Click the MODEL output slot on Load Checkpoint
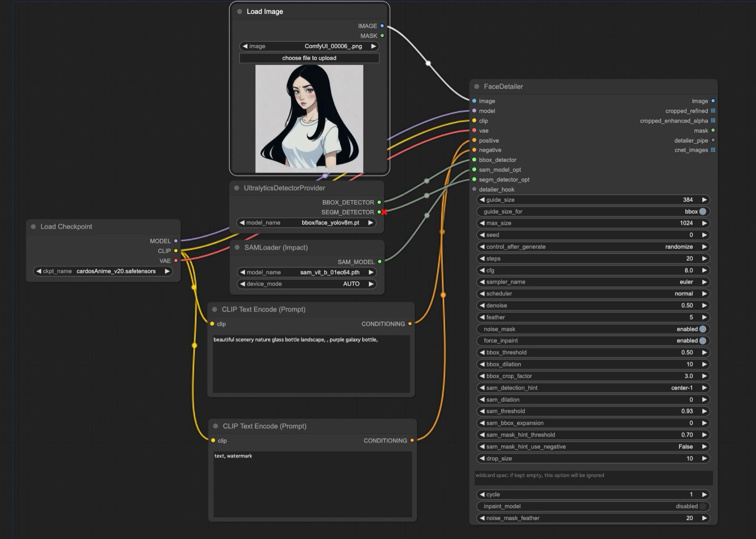This screenshot has height=539, width=756. [x=176, y=241]
